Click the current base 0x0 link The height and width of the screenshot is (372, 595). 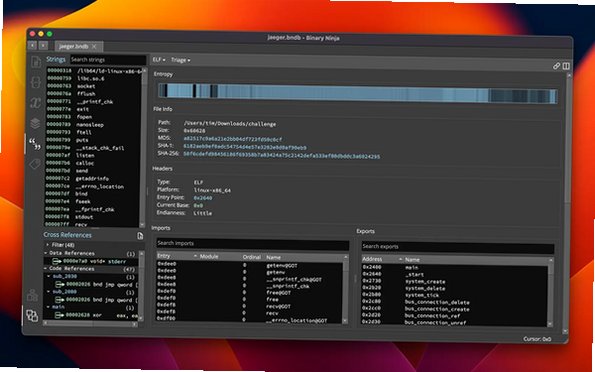pyautogui.click(x=198, y=205)
